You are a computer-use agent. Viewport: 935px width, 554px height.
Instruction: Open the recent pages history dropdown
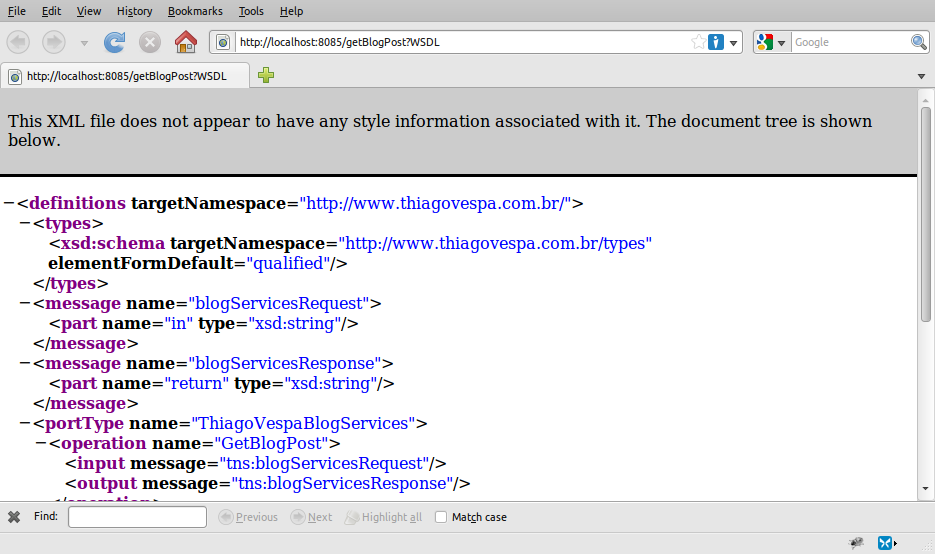pyautogui.click(x=84, y=43)
